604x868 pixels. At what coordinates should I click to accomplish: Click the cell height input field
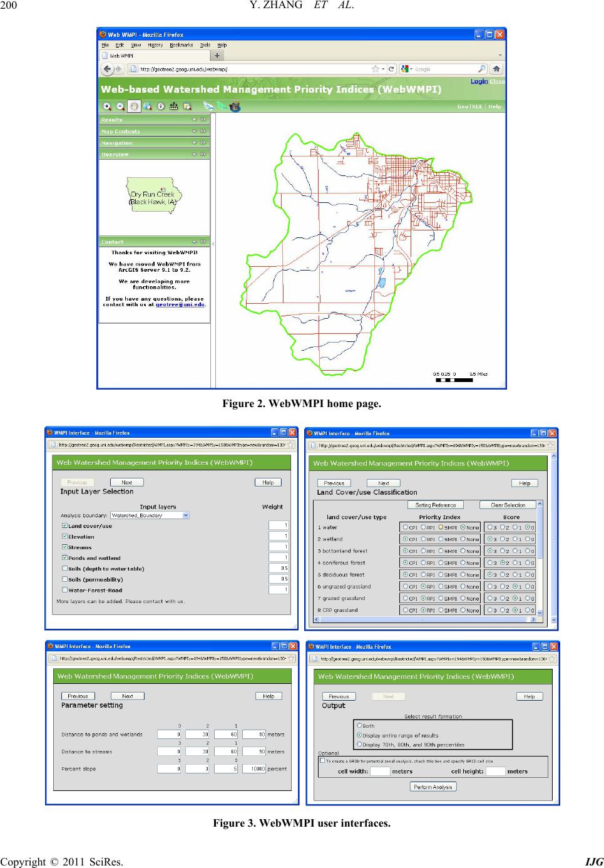click(495, 772)
